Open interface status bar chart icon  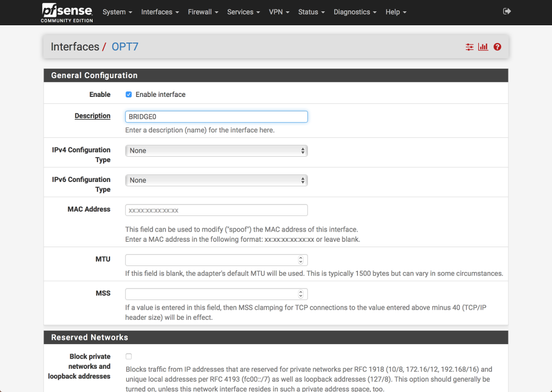pos(483,47)
